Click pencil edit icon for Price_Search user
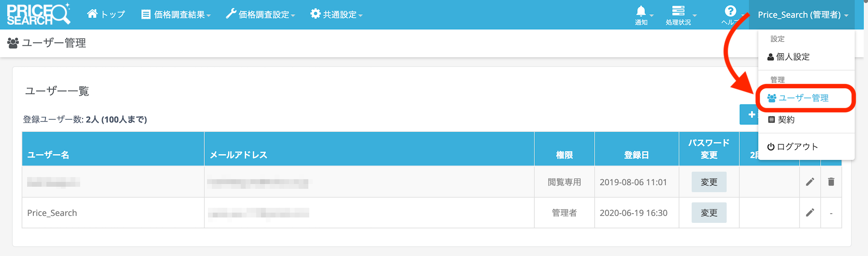Screen dimensions: 868x256 810,213
